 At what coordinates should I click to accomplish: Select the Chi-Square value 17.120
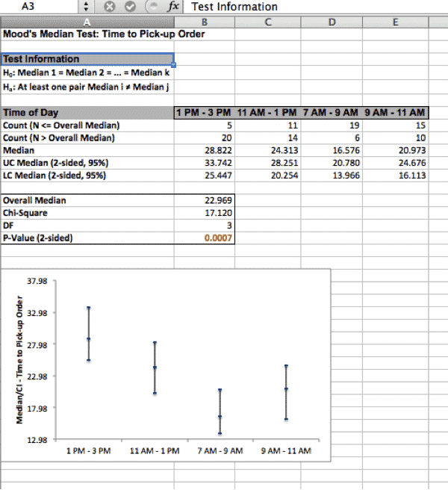205,213
